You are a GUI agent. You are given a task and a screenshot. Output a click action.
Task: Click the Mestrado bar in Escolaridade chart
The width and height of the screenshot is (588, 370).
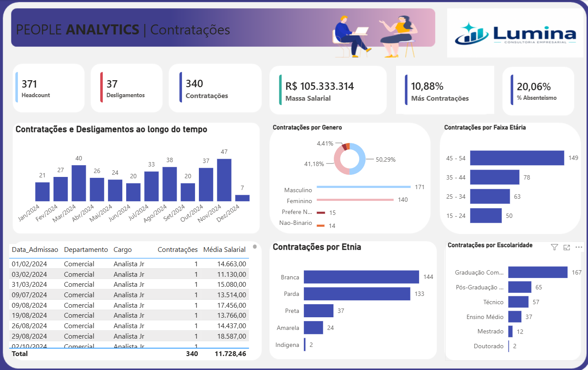tap(511, 331)
